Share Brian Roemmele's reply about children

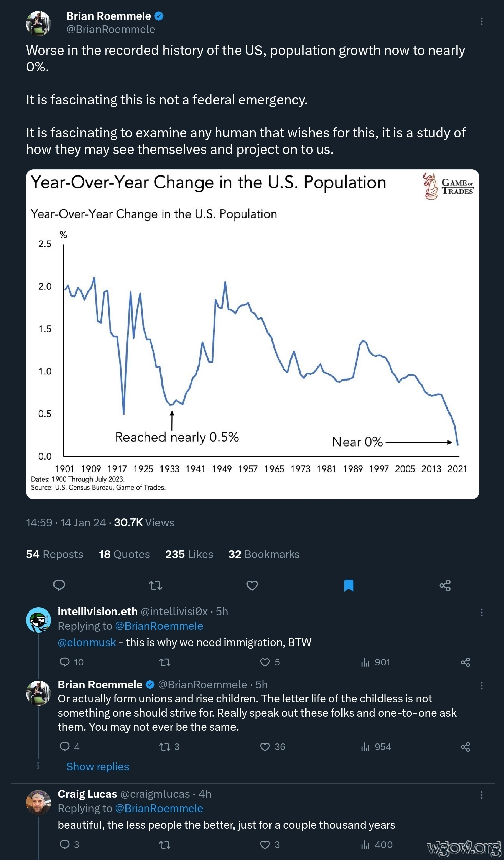(465, 747)
